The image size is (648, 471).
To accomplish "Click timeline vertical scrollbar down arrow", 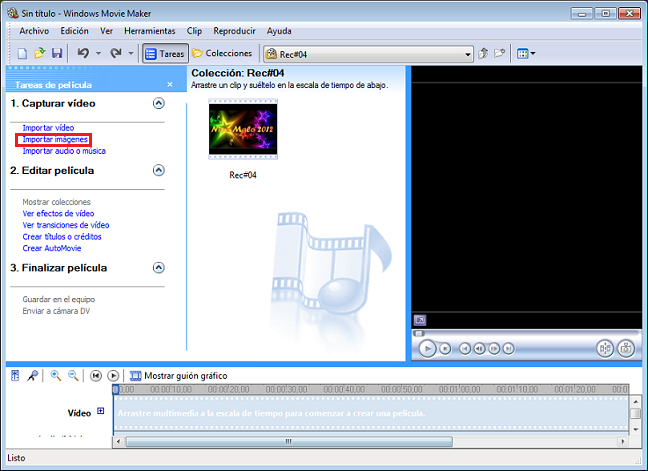I will 636,430.
